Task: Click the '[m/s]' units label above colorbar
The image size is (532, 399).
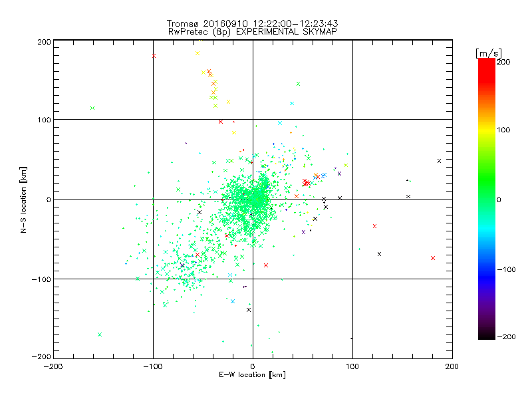Action: click(489, 53)
